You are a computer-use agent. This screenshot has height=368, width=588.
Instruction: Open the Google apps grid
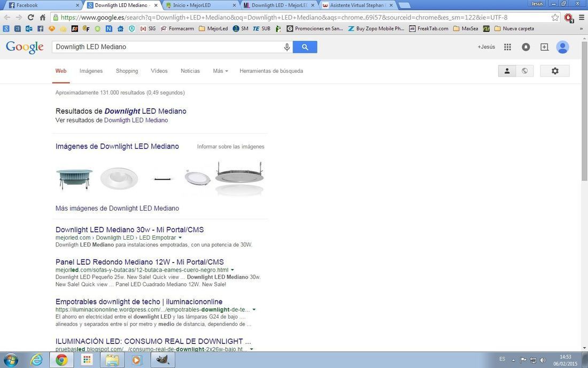[x=507, y=47]
